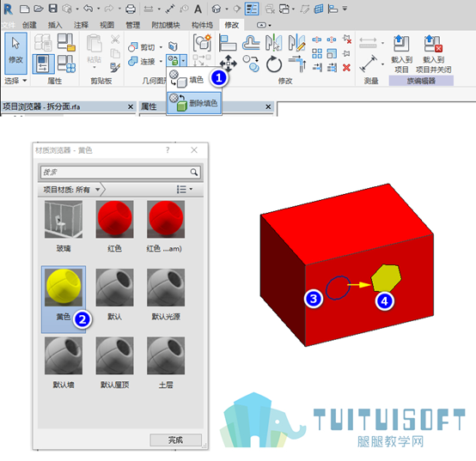Click the Paint tool icon in geometry panel
The height and width of the screenshot is (461, 476).
(x=174, y=60)
